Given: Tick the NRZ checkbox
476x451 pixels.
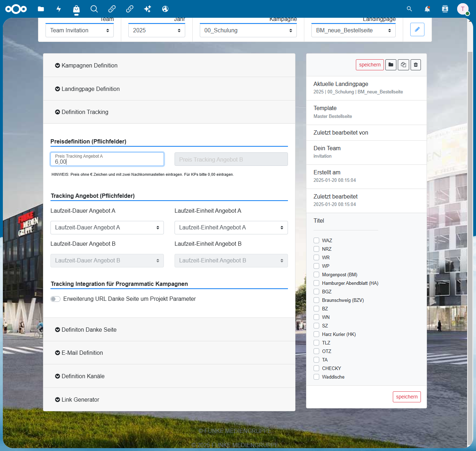Looking at the screenshot, I should click(316, 249).
